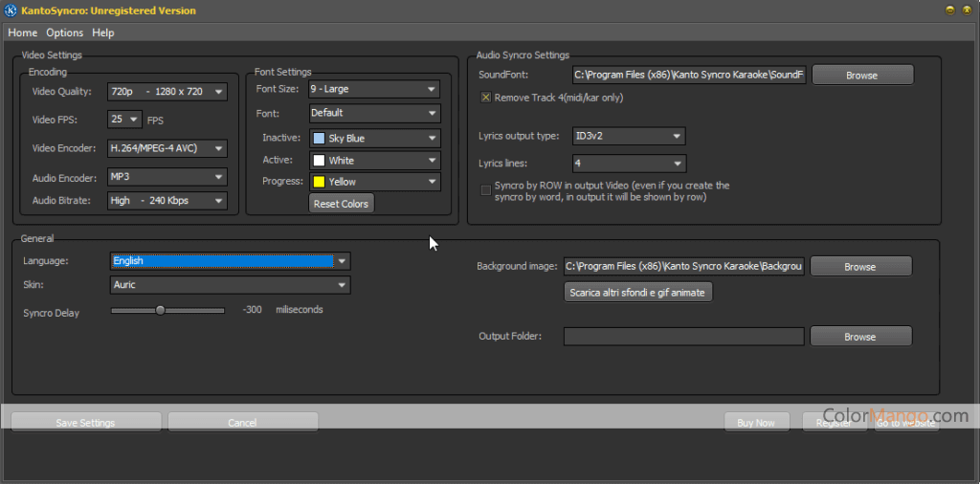Open the Lyrics output type dropdown
The height and width of the screenshot is (484, 980).
coord(629,136)
